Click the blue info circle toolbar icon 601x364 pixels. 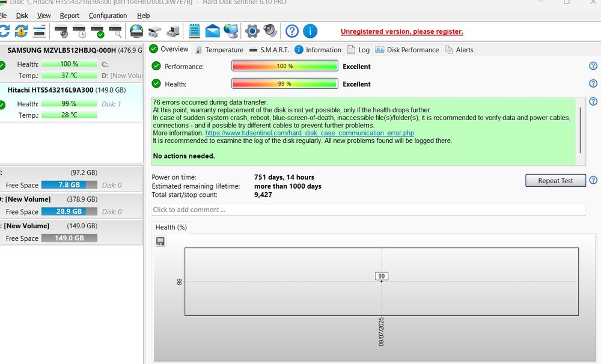click(x=310, y=31)
